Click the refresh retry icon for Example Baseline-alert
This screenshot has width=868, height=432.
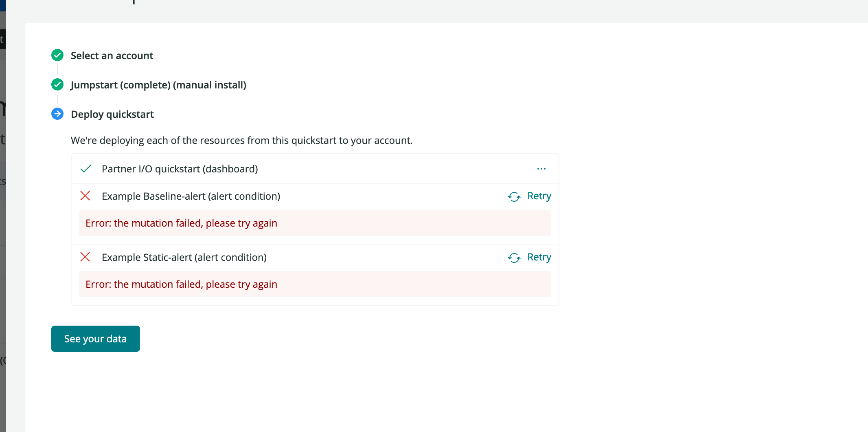tap(514, 196)
